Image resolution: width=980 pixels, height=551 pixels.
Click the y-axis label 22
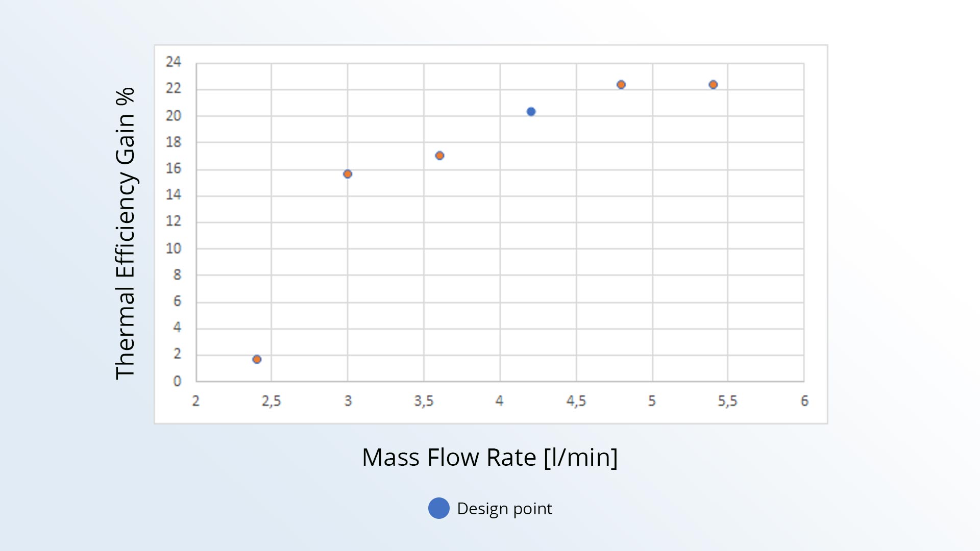tap(174, 89)
